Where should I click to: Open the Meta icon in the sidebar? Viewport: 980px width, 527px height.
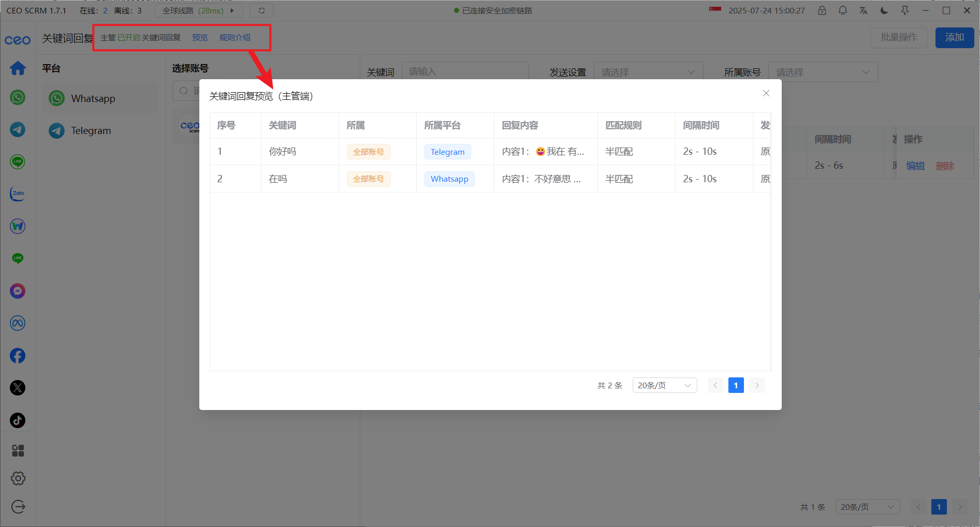point(18,323)
